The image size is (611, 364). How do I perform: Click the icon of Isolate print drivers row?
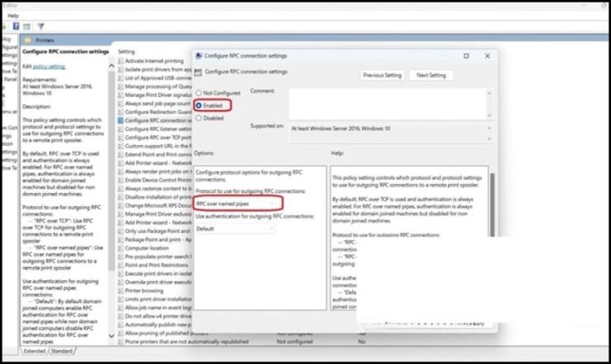coord(120,69)
